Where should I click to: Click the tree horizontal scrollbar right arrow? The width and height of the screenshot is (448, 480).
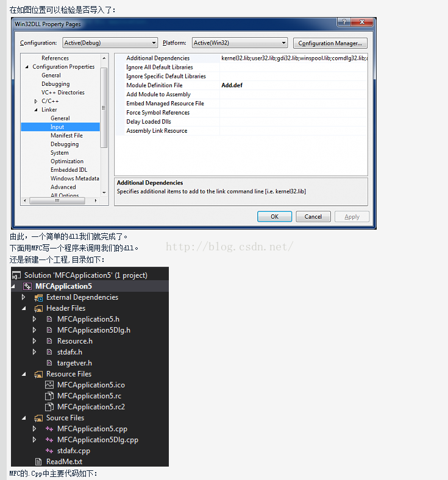[96, 201]
